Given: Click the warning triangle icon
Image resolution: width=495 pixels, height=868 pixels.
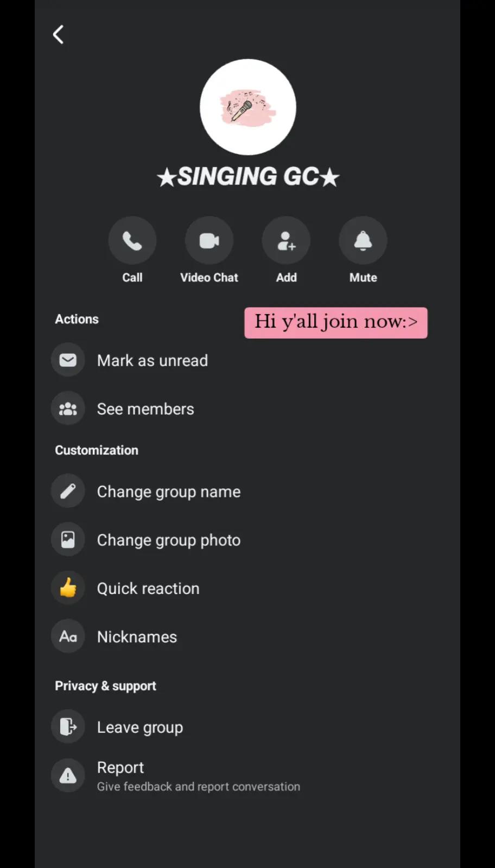Looking at the screenshot, I should click(68, 776).
